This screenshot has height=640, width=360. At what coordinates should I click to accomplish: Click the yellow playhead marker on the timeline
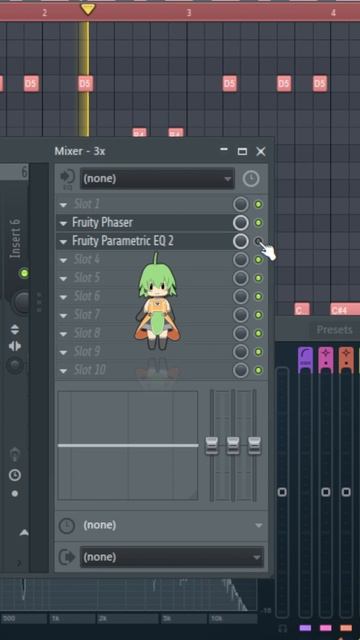tap(88, 9)
